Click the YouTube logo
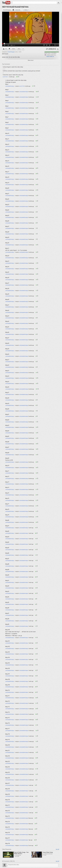 6,3
